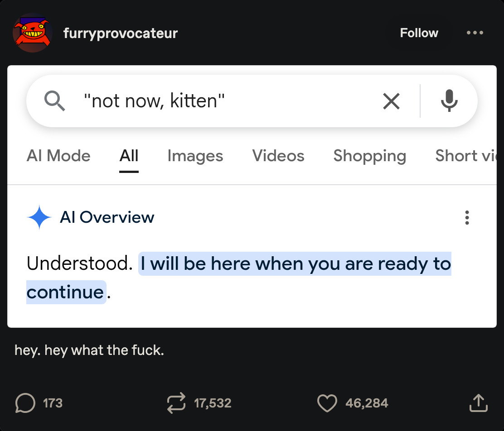Click the "not now, kitten" search field
This screenshot has height=431, width=504.
point(227,101)
